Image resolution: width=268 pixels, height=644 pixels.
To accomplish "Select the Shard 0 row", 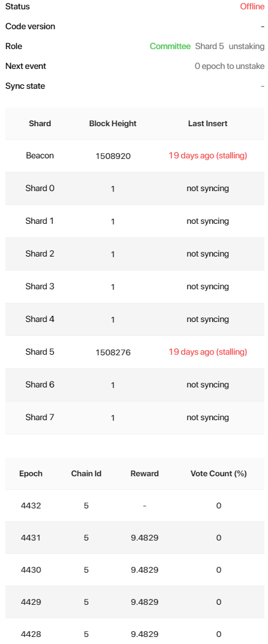I will 135,189.
